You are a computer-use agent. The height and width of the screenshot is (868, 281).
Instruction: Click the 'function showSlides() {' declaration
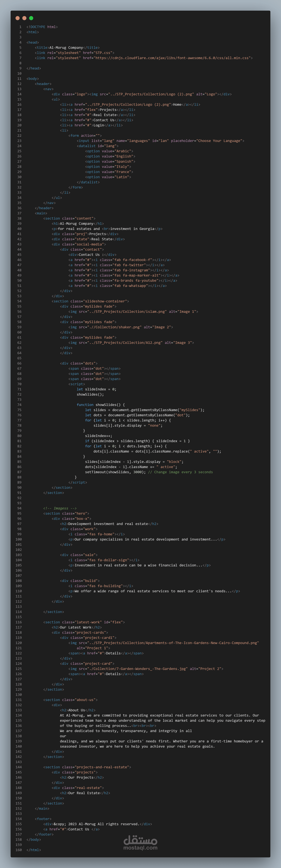click(x=101, y=405)
